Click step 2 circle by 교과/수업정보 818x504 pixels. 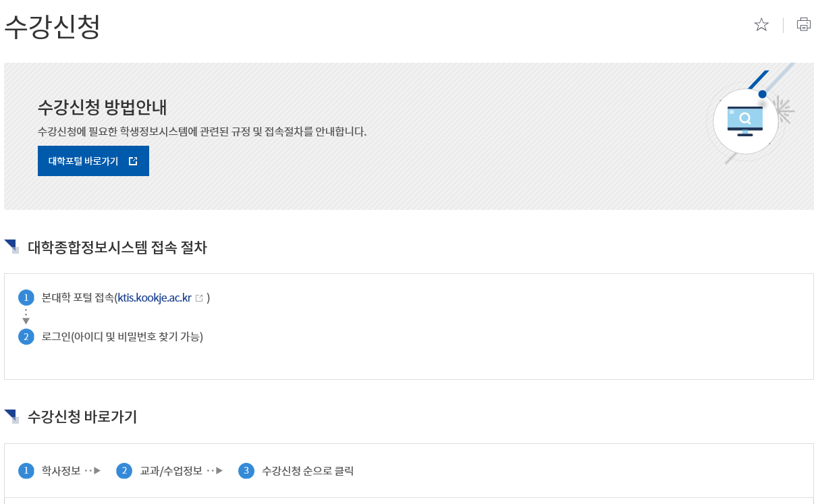click(124, 471)
